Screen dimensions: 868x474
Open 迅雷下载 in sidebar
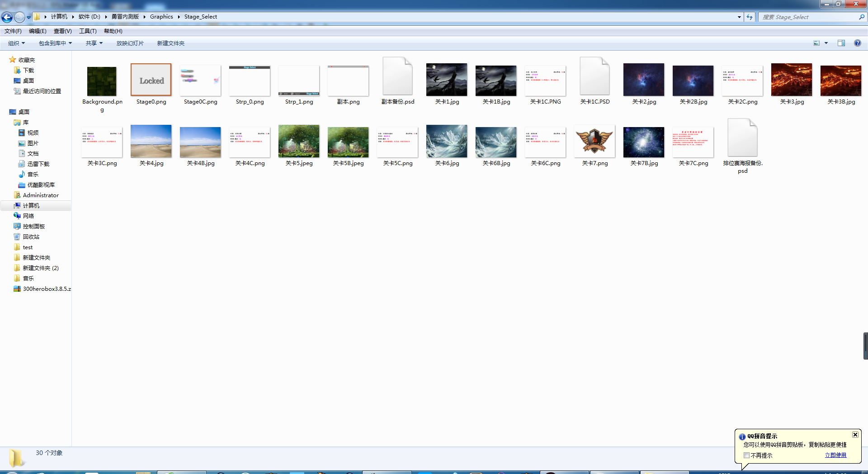point(34,164)
